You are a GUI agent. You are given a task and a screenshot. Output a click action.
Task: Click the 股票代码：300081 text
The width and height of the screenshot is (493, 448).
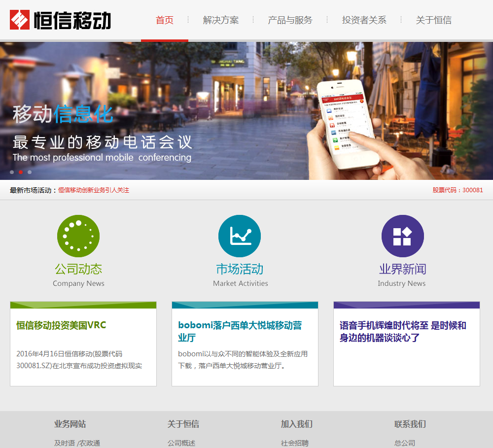click(x=458, y=190)
